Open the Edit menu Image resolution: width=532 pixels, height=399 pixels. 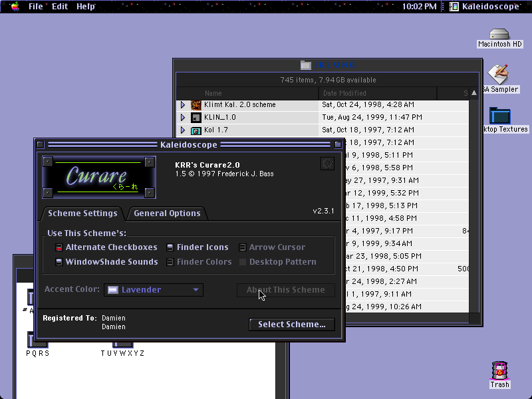pyautogui.click(x=60, y=7)
